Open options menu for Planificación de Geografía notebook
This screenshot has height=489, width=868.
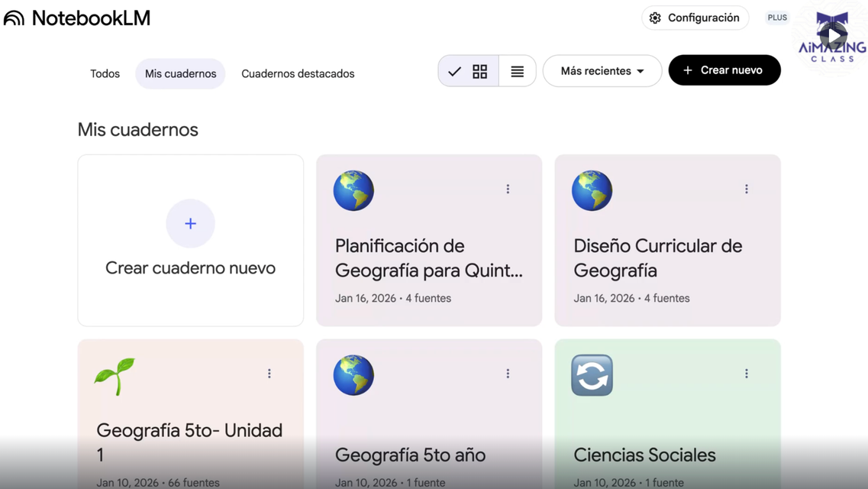(x=508, y=189)
